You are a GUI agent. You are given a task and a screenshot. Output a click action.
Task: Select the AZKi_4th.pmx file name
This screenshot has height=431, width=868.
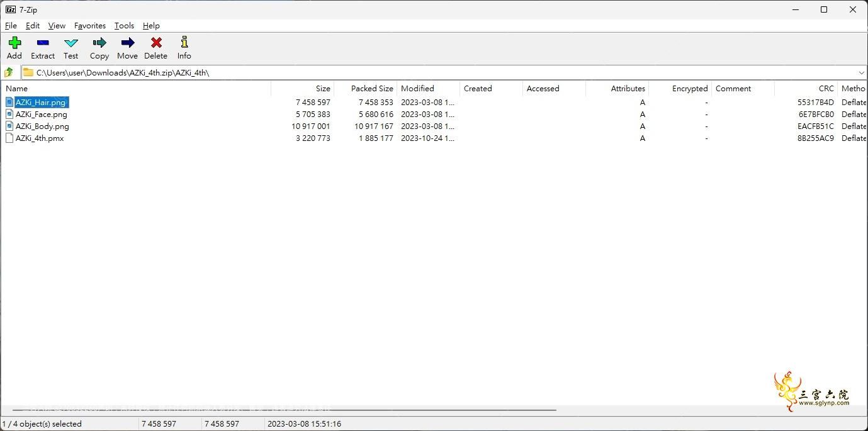40,138
